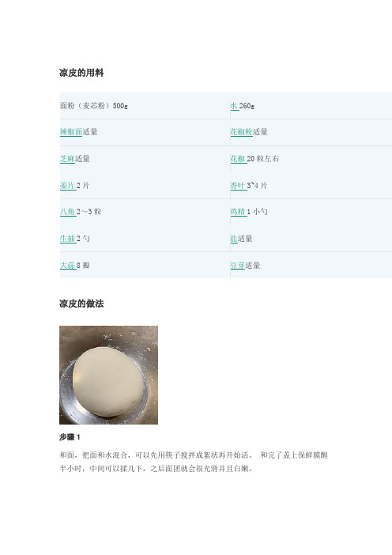Select the 步骤 1 label
The height and width of the screenshot is (555, 392).
point(70,437)
